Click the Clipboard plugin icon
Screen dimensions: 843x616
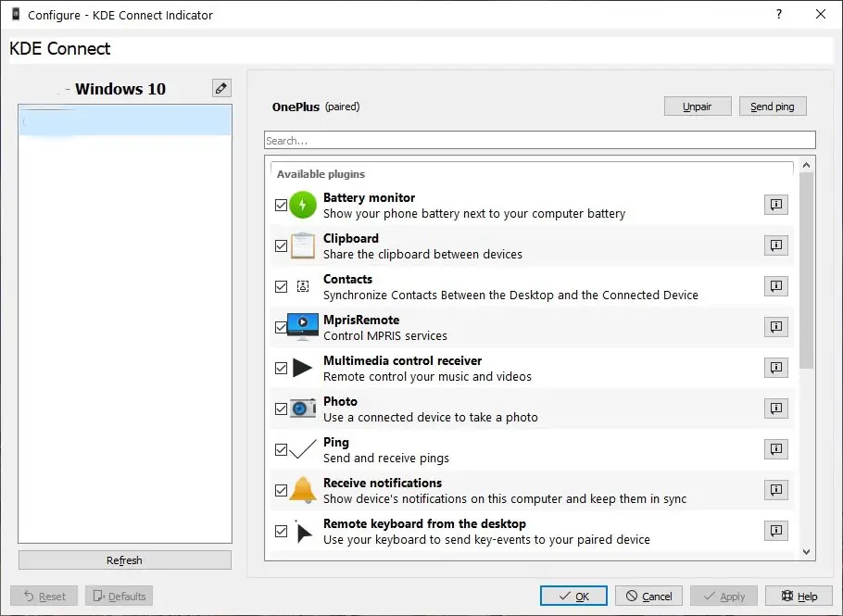pos(303,245)
